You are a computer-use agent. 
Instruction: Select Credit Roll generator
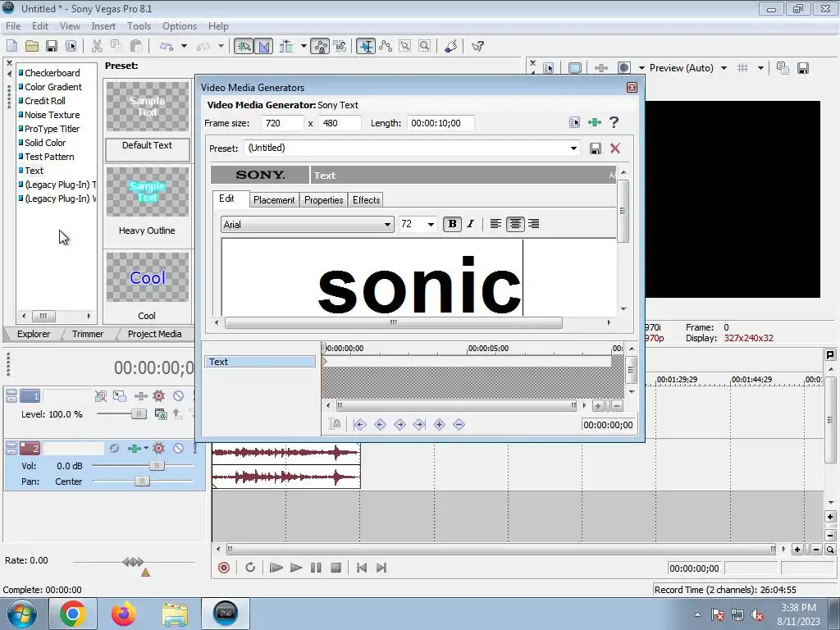(45, 101)
